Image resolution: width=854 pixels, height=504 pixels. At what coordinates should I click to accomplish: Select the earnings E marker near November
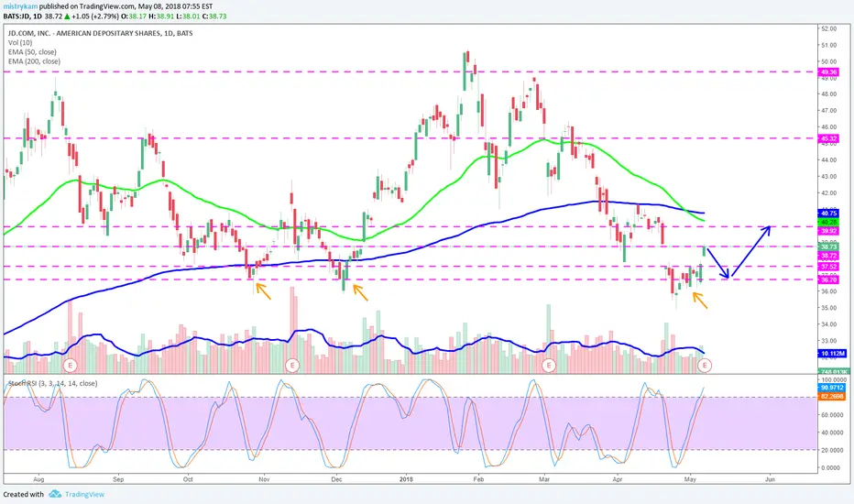292,365
